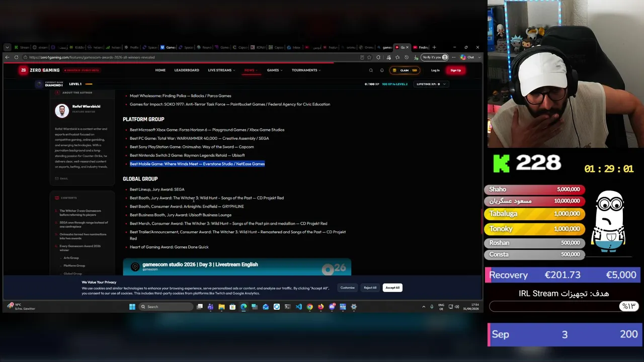Open Microsoft Edge from the taskbar
This screenshot has width=644, height=362.
[244, 307]
